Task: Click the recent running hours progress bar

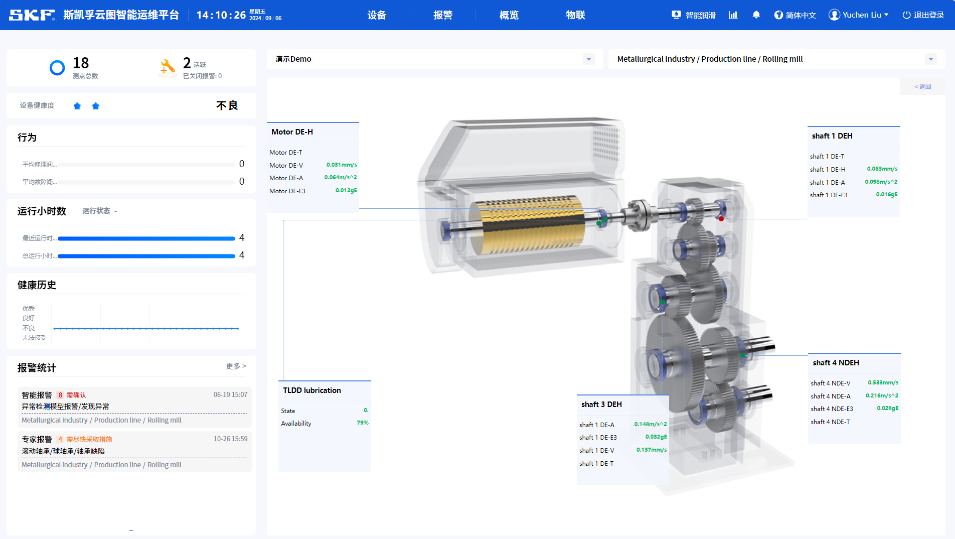Action: pos(146,238)
